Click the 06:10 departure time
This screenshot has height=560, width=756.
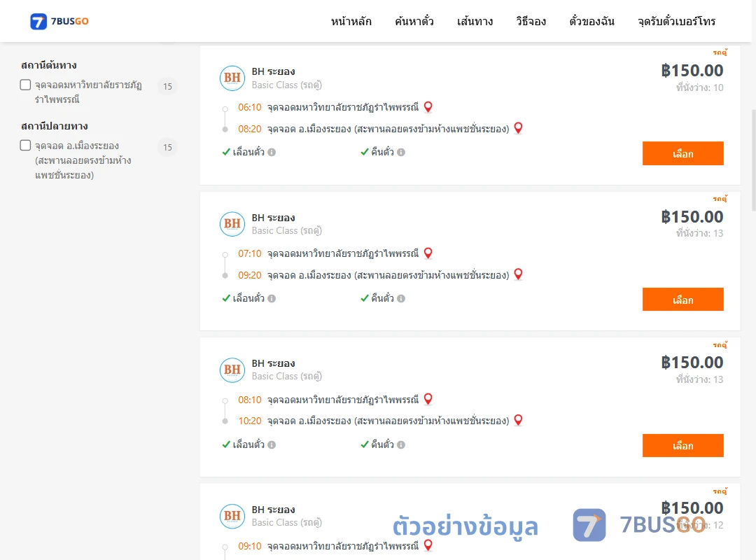point(250,108)
